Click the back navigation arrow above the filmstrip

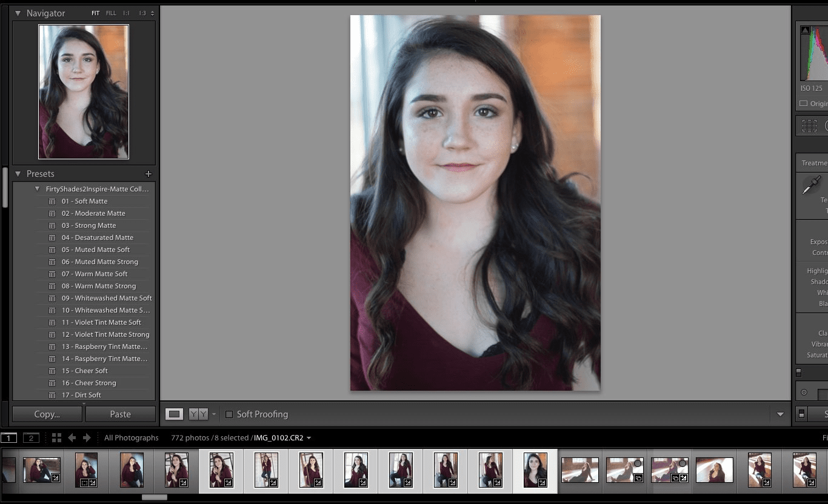72,437
